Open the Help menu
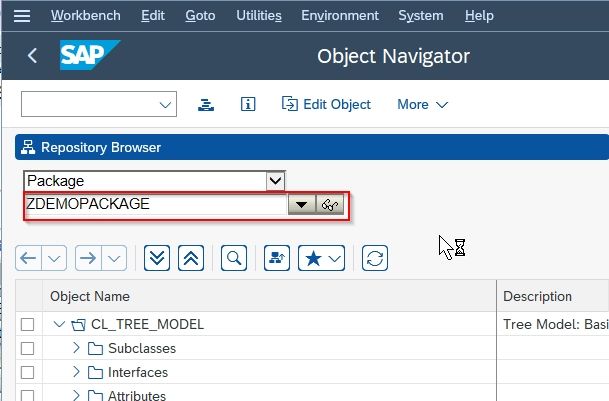The width and height of the screenshot is (609, 401). tap(479, 16)
